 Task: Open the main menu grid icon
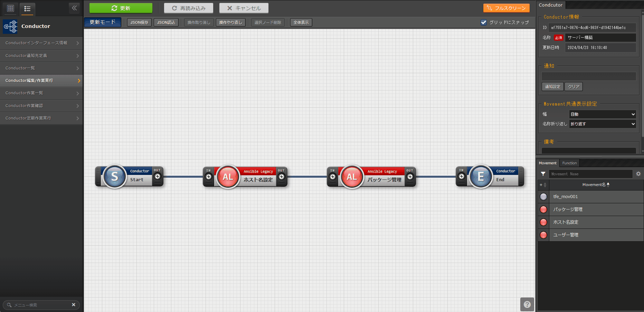pyautogui.click(x=11, y=8)
